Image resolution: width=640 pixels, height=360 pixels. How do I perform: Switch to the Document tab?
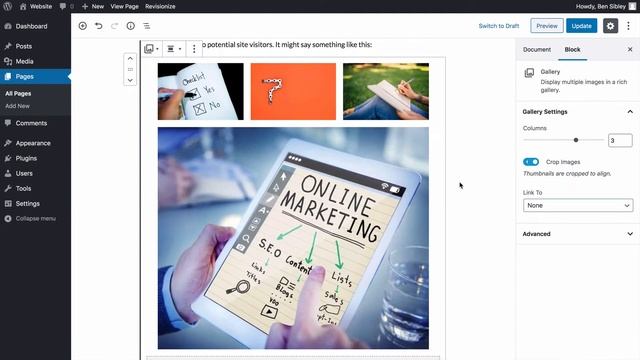[x=537, y=49]
